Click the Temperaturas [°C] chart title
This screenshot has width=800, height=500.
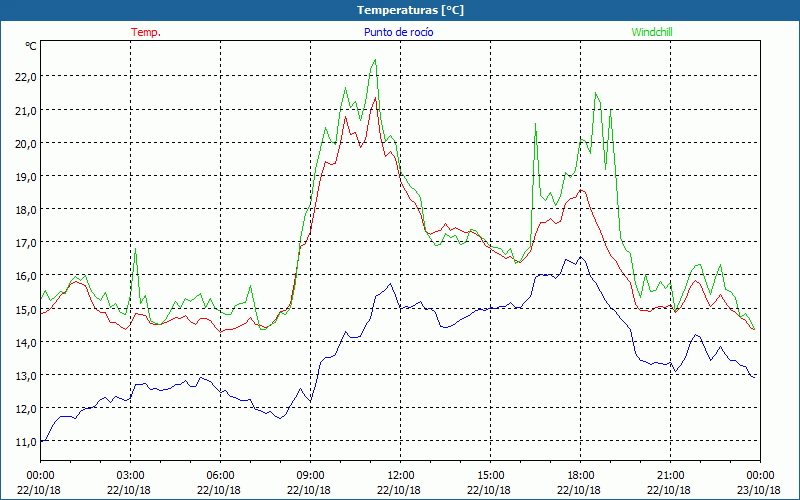coord(410,10)
